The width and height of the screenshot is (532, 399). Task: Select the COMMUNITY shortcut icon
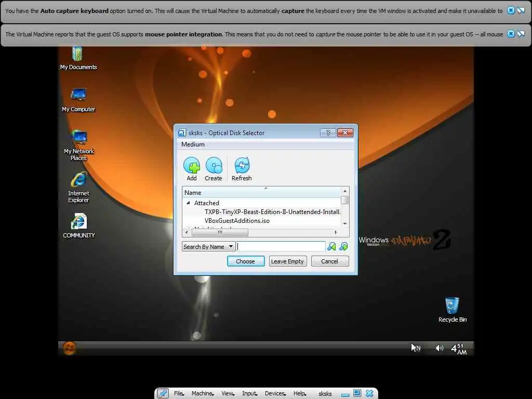[x=79, y=226]
